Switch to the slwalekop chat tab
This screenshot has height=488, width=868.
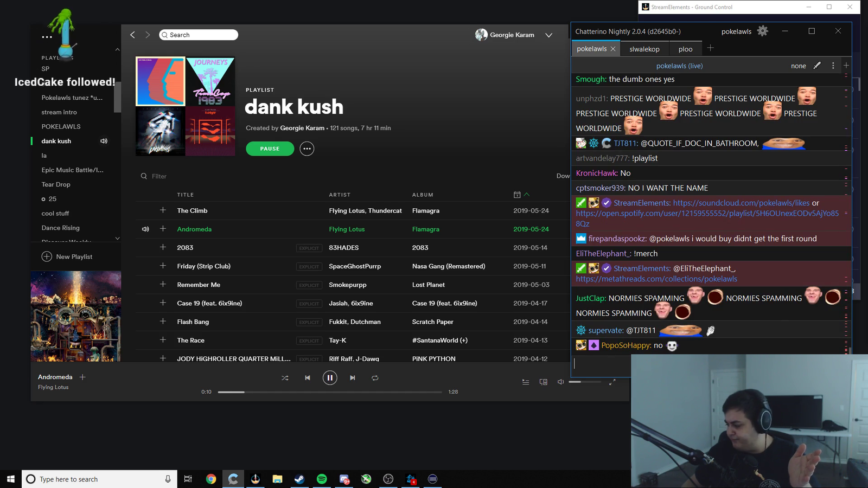pyautogui.click(x=644, y=49)
